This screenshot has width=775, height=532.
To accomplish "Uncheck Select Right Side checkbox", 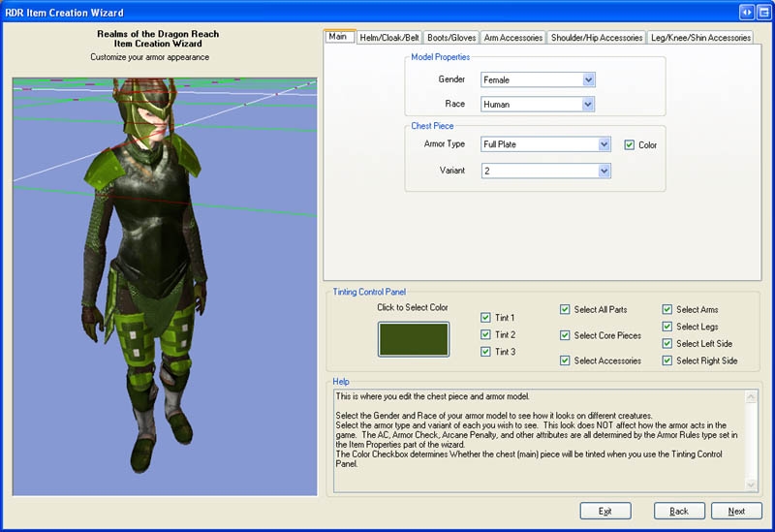I will coord(667,360).
